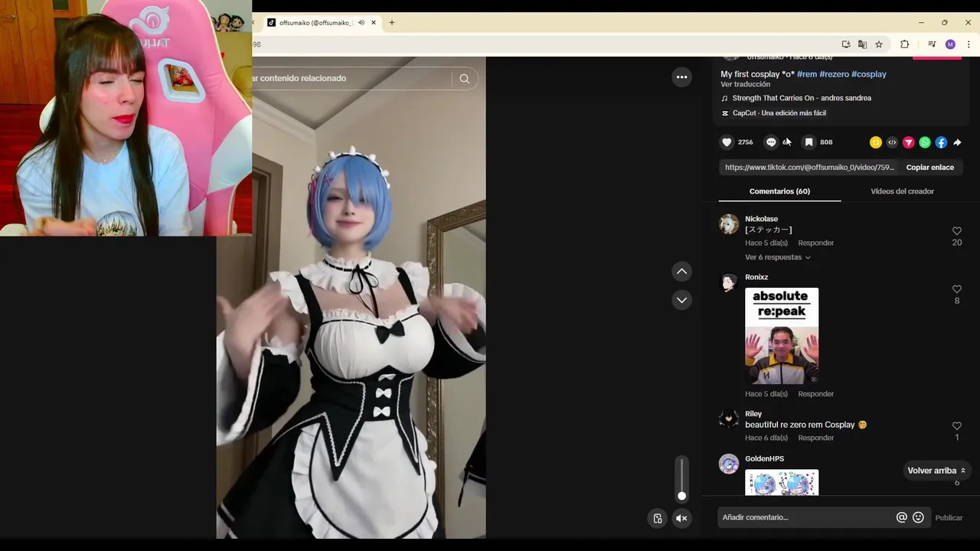Open the media controls icon in Chrome

click(932, 44)
